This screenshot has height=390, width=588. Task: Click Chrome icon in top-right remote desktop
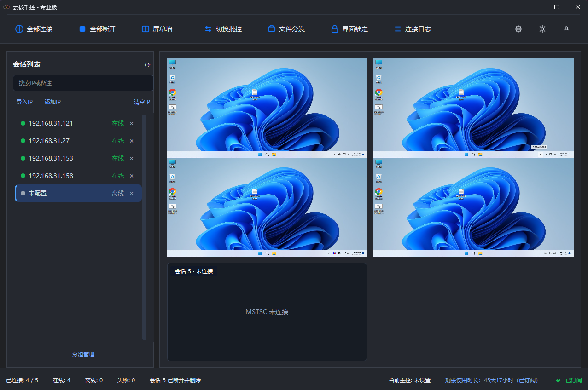tap(378, 92)
